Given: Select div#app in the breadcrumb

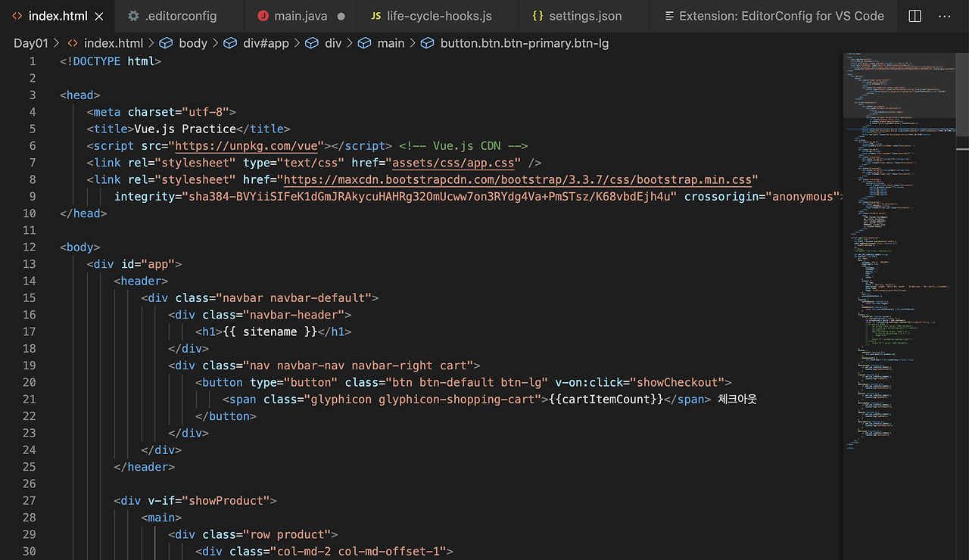Looking at the screenshot, I should 264,43.
